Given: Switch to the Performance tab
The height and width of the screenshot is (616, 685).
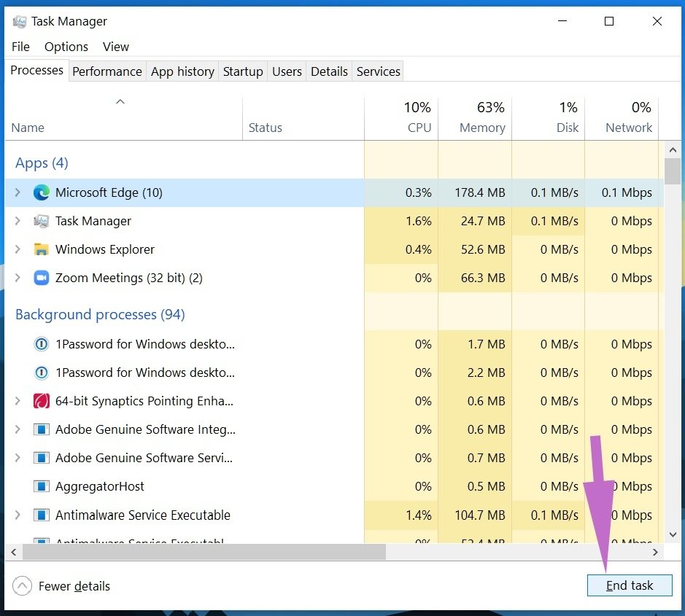Looking at the screenshot, I should pos(107,71).
